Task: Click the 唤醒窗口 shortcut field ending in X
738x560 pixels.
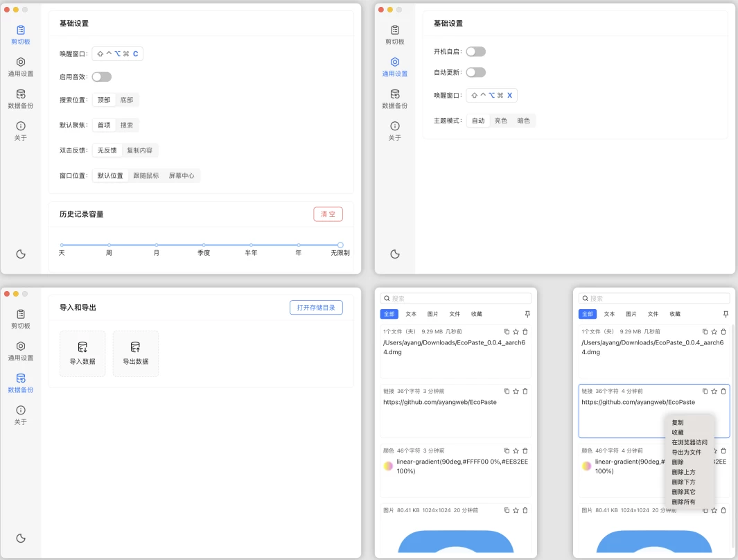Action: 491,96
